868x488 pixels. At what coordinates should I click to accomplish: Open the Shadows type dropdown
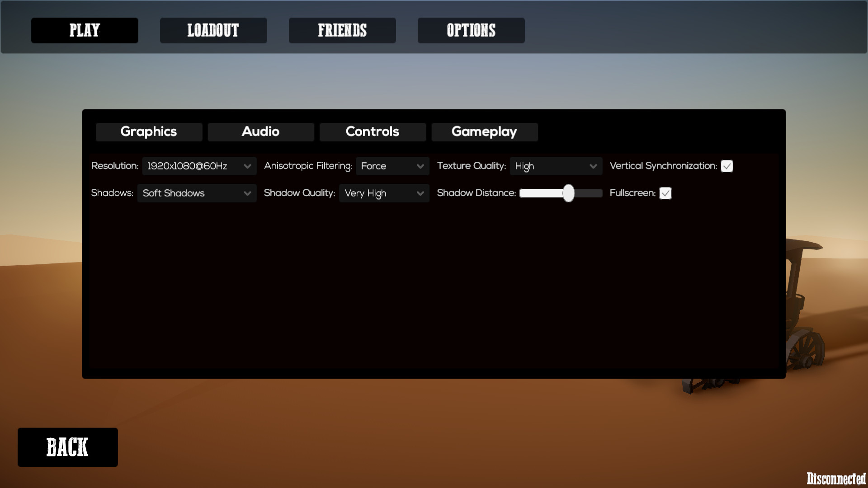197,193
